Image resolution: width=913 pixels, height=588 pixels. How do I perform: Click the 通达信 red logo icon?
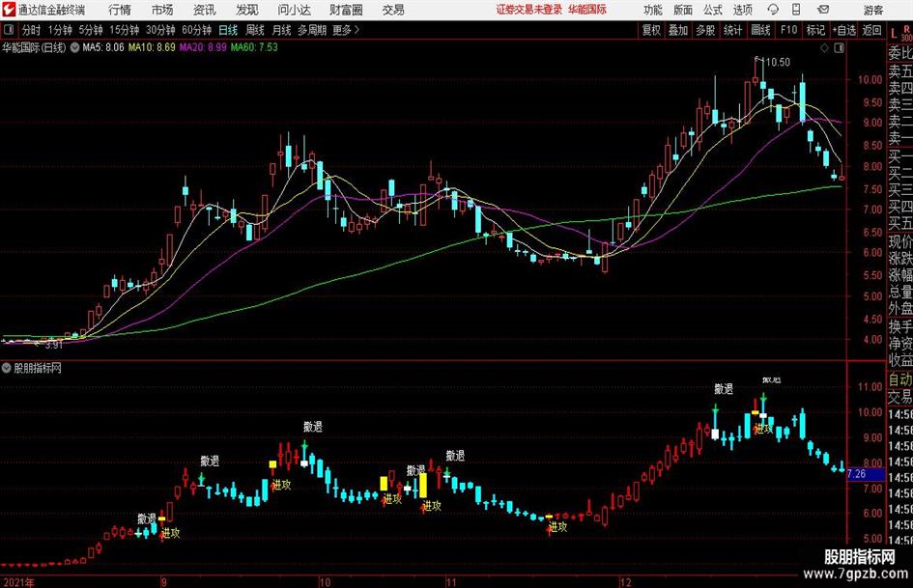9,10
